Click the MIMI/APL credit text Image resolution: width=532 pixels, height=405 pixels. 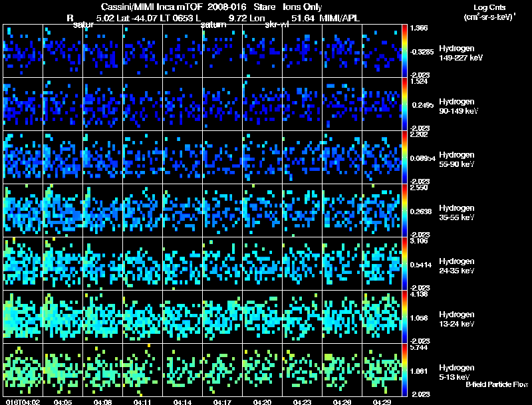[x=339, y=19]
